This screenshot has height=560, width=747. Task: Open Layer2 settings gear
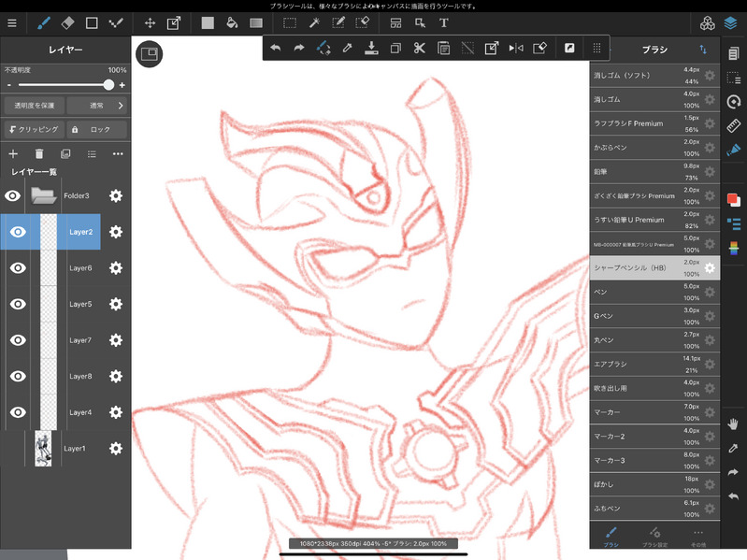coord(116,232)
